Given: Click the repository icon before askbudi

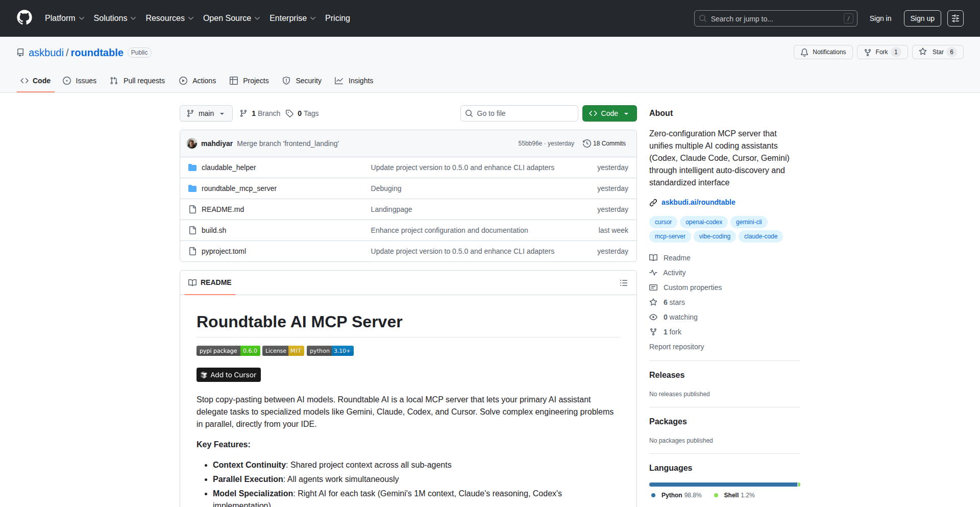Looking at the screenshot, I should (20, 53).
